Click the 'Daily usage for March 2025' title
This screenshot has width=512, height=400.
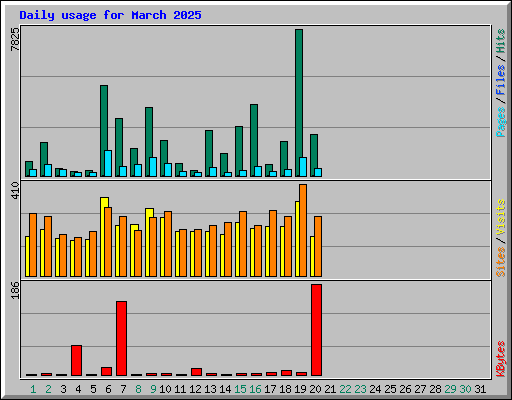tap(110, 15)
